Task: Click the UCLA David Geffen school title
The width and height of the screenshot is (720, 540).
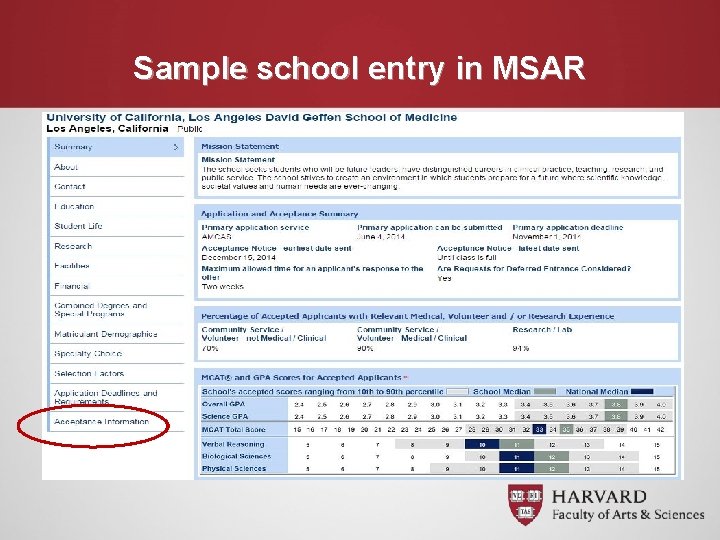Action: point(252,118)
